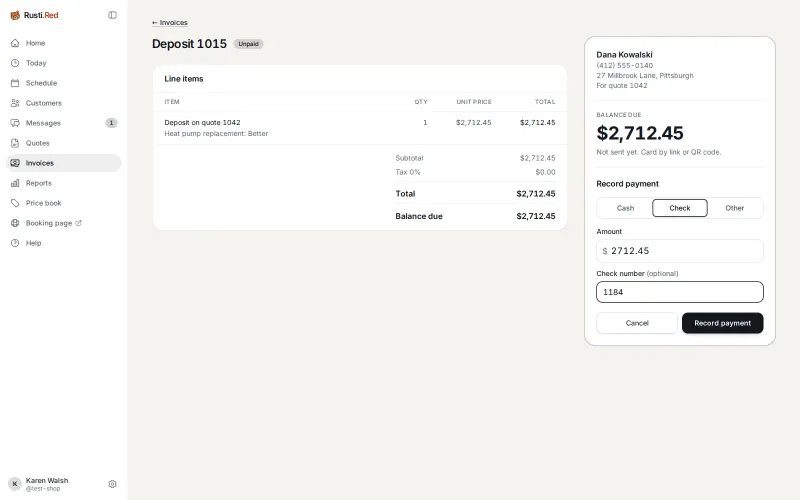Click the Schedule calendar icon
Screen dimensions: 800x500
coord(15,83)
